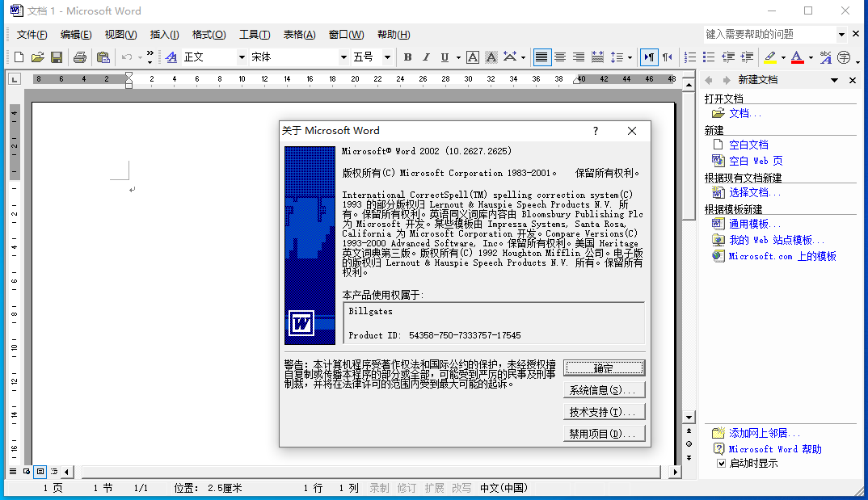
Task: Open the 工具 menu
Action: tap(254, 34)
